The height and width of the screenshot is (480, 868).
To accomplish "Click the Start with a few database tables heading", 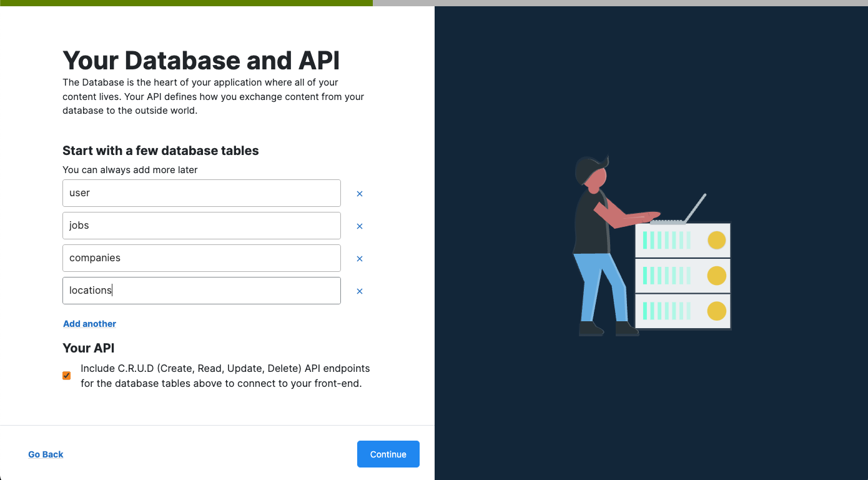I will [x=160, y=151].
